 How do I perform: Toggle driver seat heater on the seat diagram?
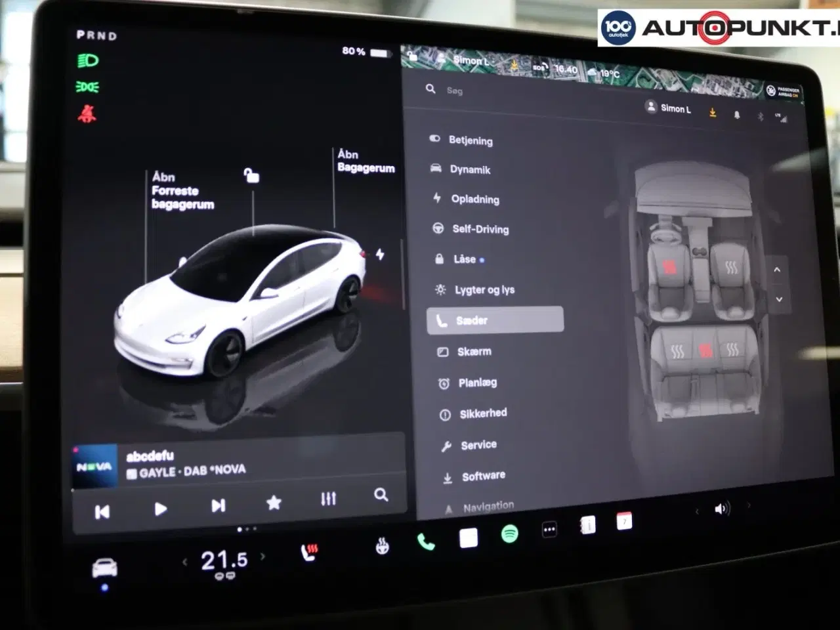coord(669,266)
